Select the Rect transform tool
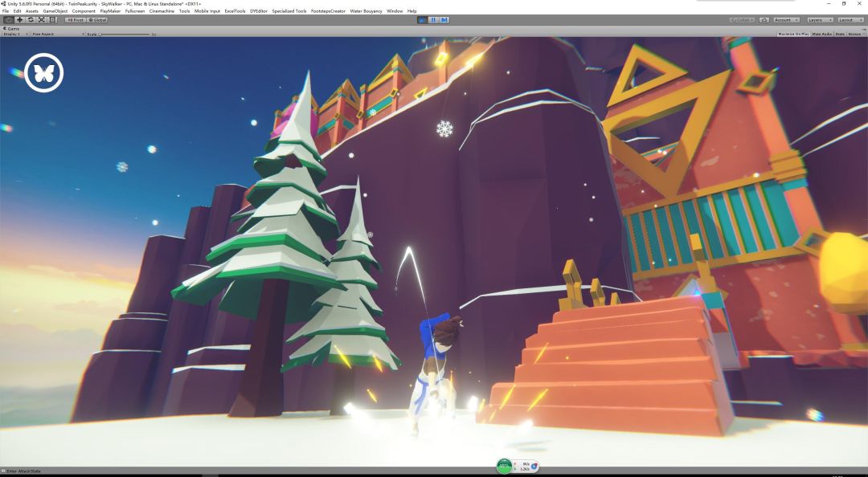This screenshot has width=868, height=477. point(52,20)
